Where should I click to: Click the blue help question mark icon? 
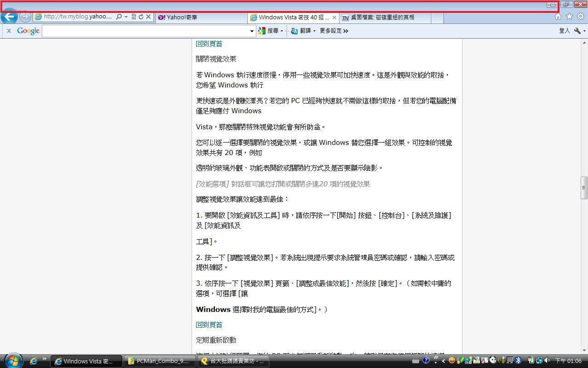pos(426,361)
